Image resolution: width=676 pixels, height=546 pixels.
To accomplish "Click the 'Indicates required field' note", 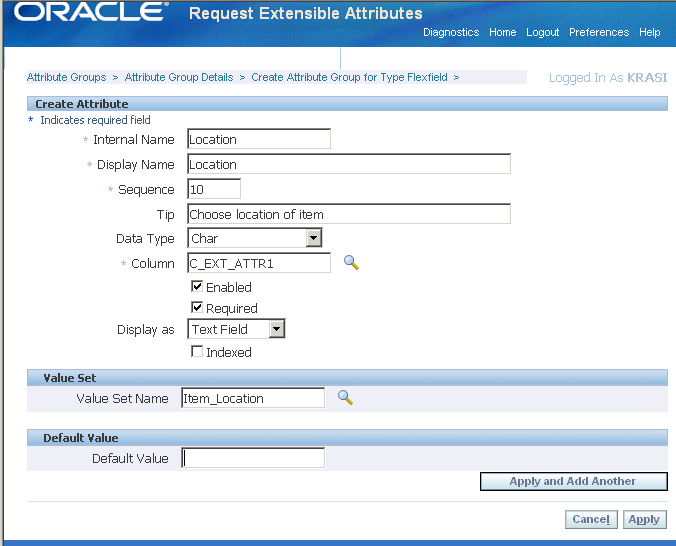I will 95,120.
